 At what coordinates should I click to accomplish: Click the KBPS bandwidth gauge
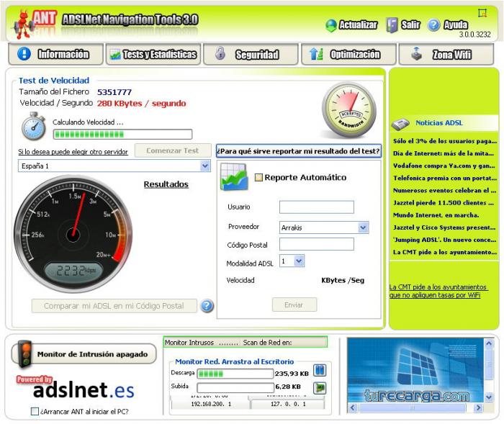(x=349, y=111)
